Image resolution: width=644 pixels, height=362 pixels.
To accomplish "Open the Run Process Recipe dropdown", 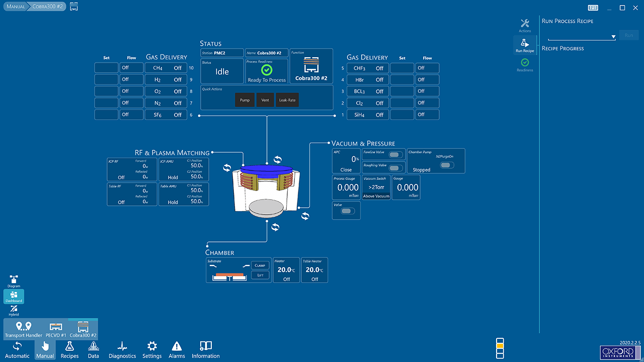I will coord(582,36).
